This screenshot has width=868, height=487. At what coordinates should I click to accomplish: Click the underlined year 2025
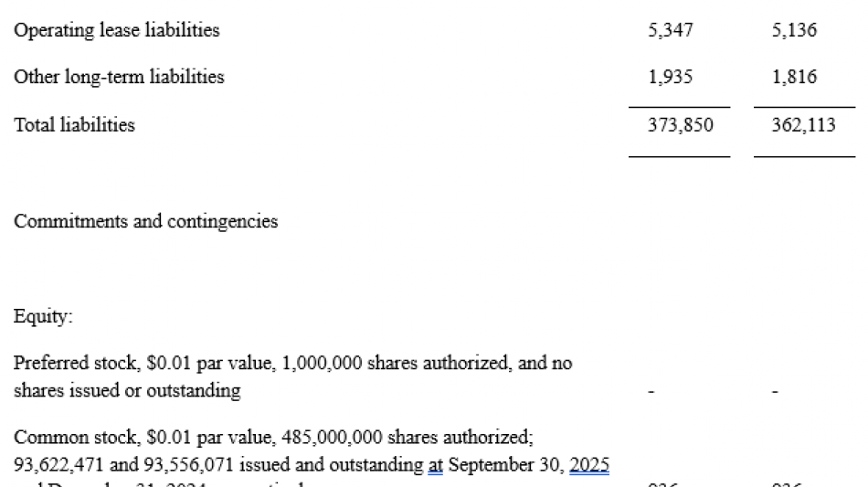pyautogui.click(x=590, y=463)
